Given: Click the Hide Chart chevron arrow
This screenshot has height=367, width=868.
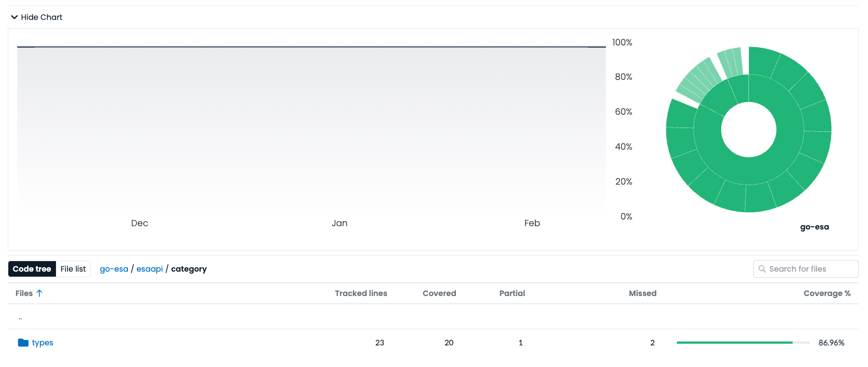Looking at the screenshot, I should tap(14, 17).
